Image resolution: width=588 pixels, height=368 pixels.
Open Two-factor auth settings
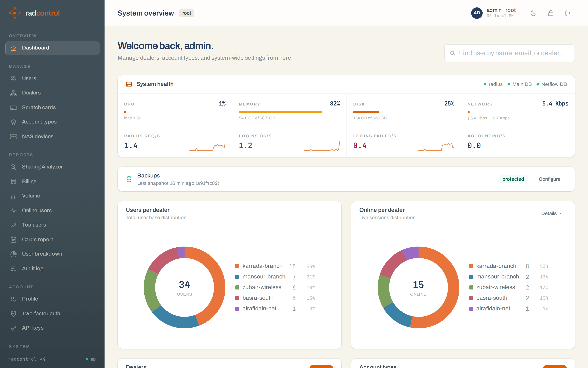coord(52,313)
